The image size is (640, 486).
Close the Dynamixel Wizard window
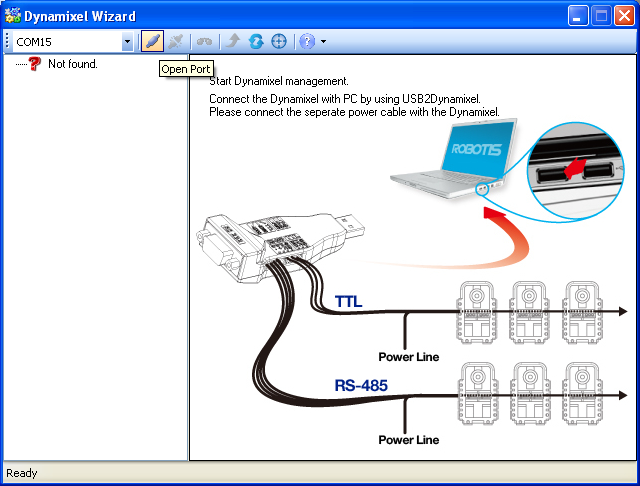pos(624,16)
